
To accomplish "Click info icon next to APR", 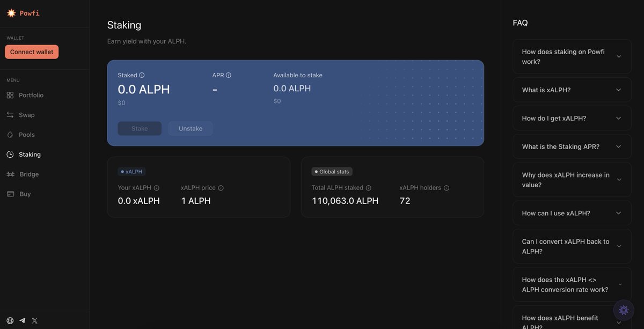I will (229, 75).
